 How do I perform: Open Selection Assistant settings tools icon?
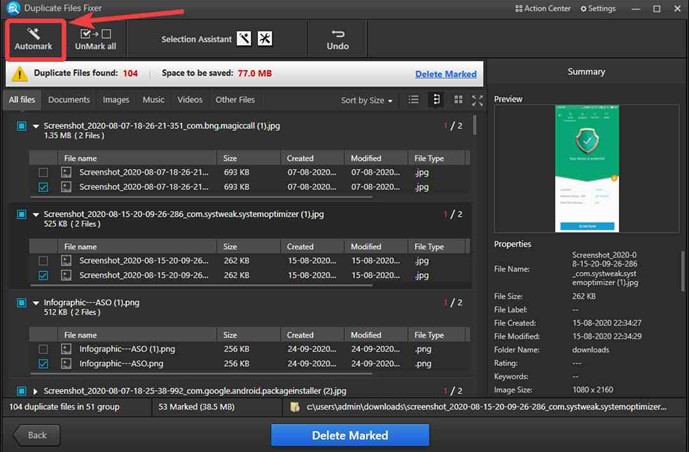(x=264, y=39)
